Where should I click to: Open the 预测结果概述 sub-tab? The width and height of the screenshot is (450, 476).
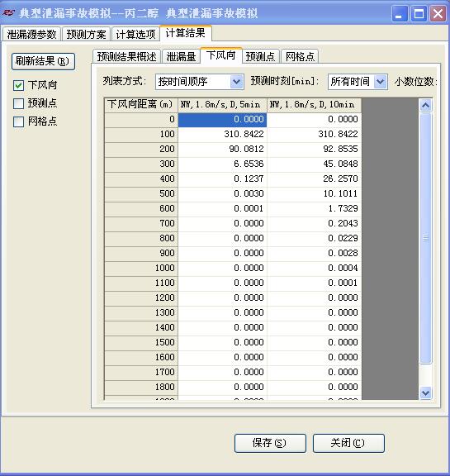tap(126, 56)
